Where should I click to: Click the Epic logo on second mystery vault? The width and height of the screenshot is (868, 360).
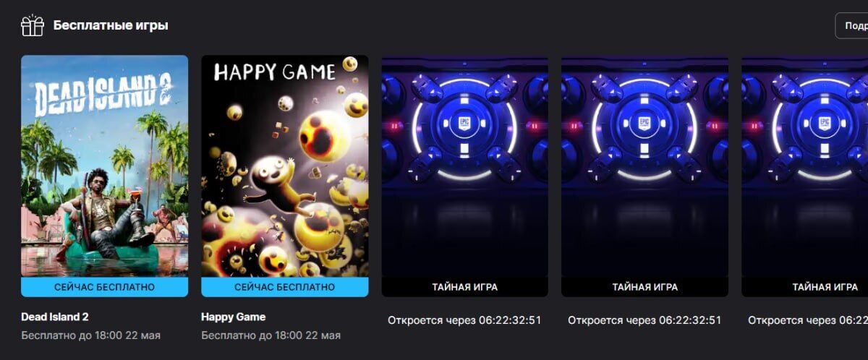pyautogui.click(x=644, y=122)
